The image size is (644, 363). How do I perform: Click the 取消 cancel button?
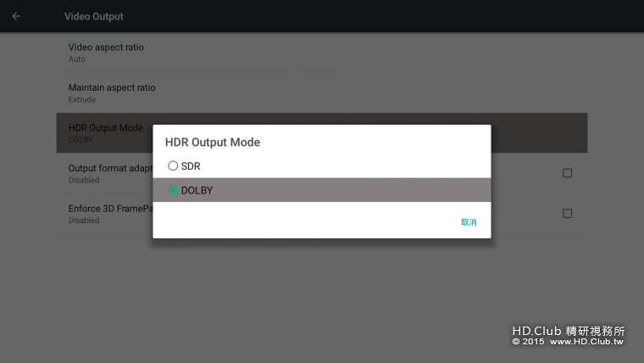[x=469, y=222]
